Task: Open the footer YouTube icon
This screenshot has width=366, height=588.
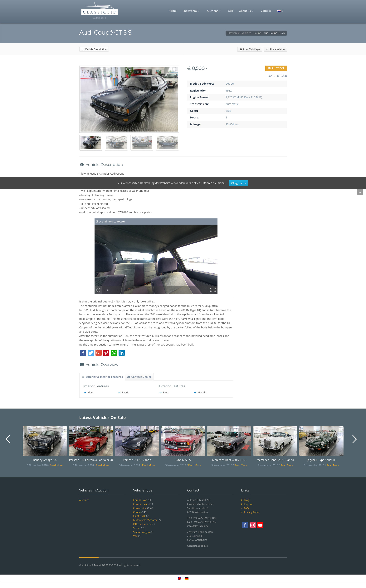Action: pos(260,525)
